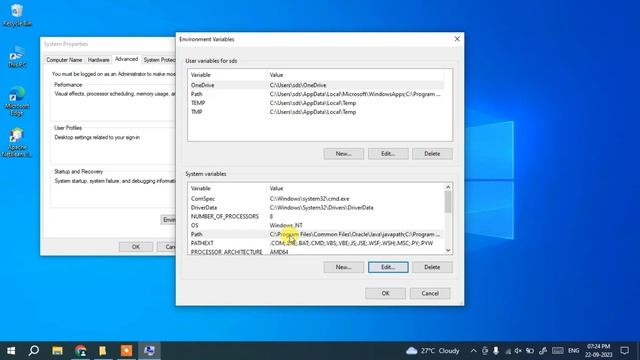Open the battery status tray icon
Viewport: 640px width, 360px height.
[529, 351]
